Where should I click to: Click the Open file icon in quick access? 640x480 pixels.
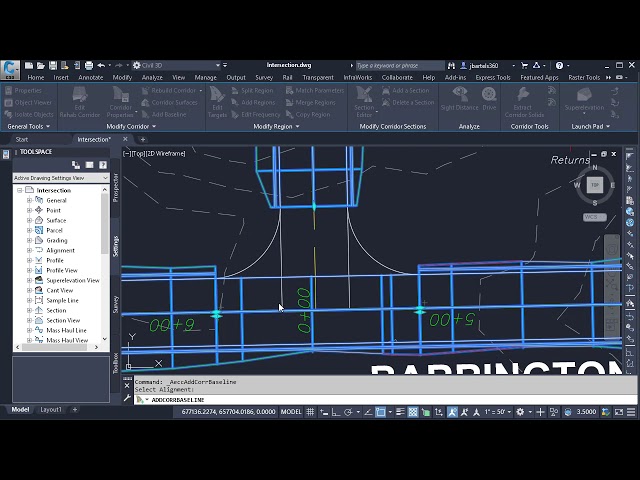click(x=41, y=65)
